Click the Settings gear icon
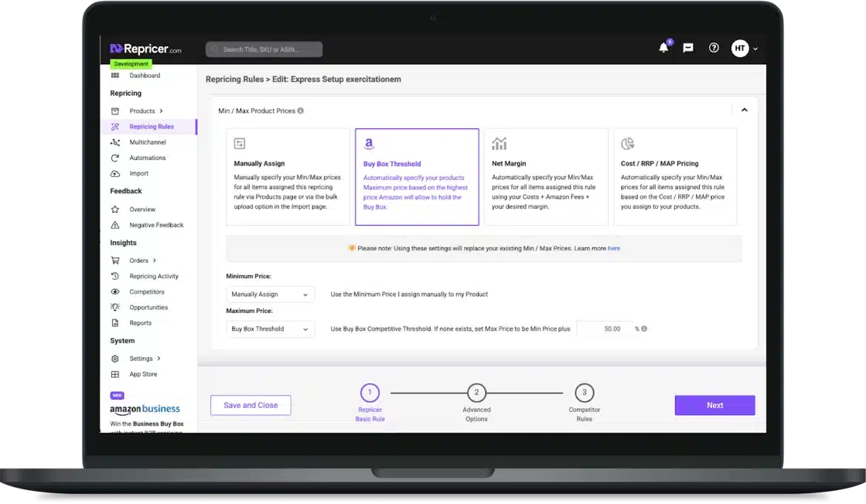Image resolution: width=866 pixels, height=504 pixels. pyautogui.click(x=115, y=359)
